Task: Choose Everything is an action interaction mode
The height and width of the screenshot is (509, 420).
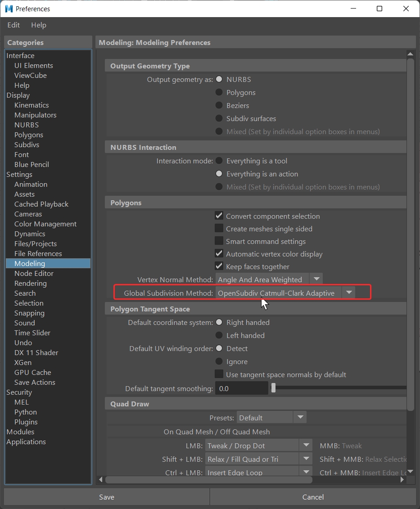Action: pos(219,174)
